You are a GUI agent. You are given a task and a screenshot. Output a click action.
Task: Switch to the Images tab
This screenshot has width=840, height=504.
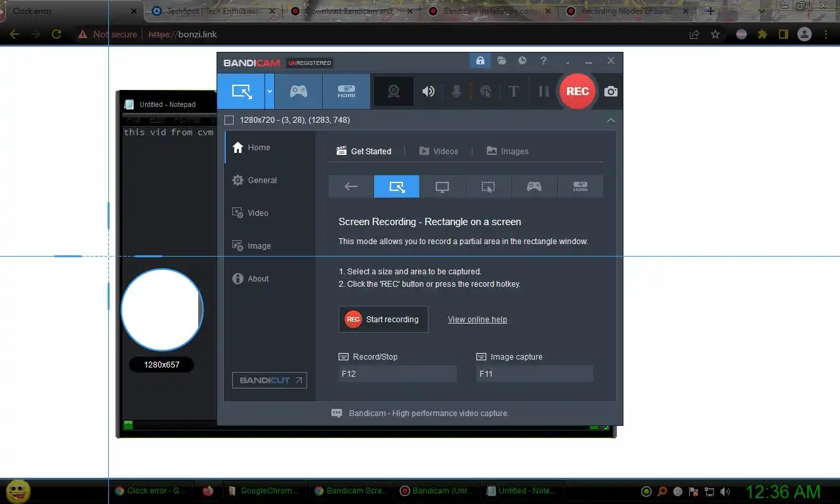[507, 151]
